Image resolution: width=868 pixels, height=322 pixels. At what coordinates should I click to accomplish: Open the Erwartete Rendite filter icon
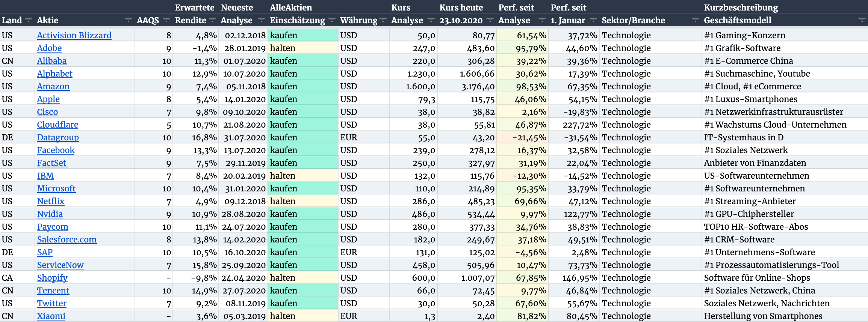(212, 20)
